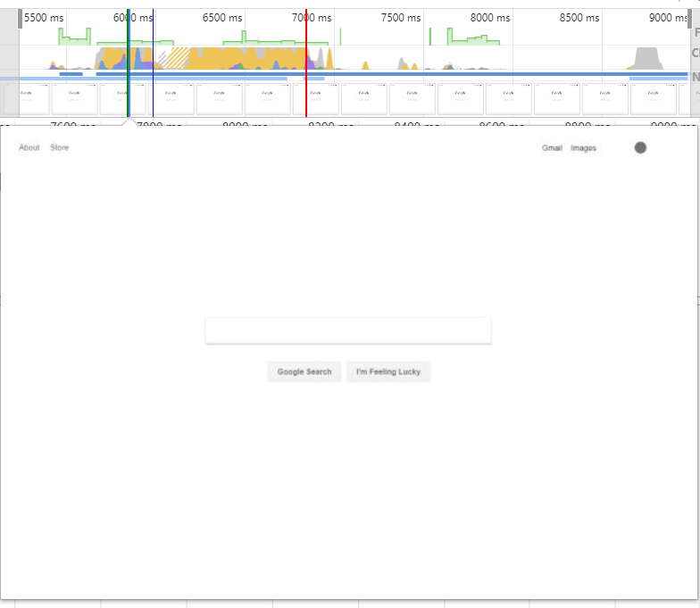
Task: Select filmstrip thumbnail under the 9000 ms label
Action: pos(654,98)
